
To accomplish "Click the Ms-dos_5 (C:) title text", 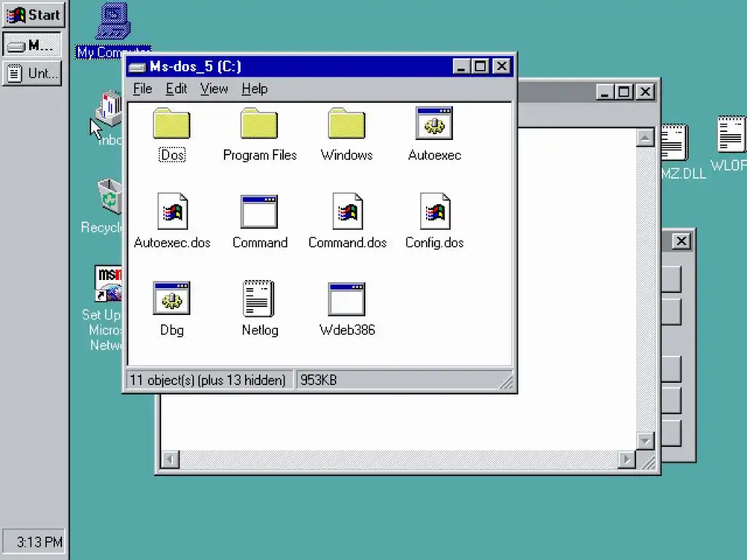I will pyautogui.click(x=196, y=66).
